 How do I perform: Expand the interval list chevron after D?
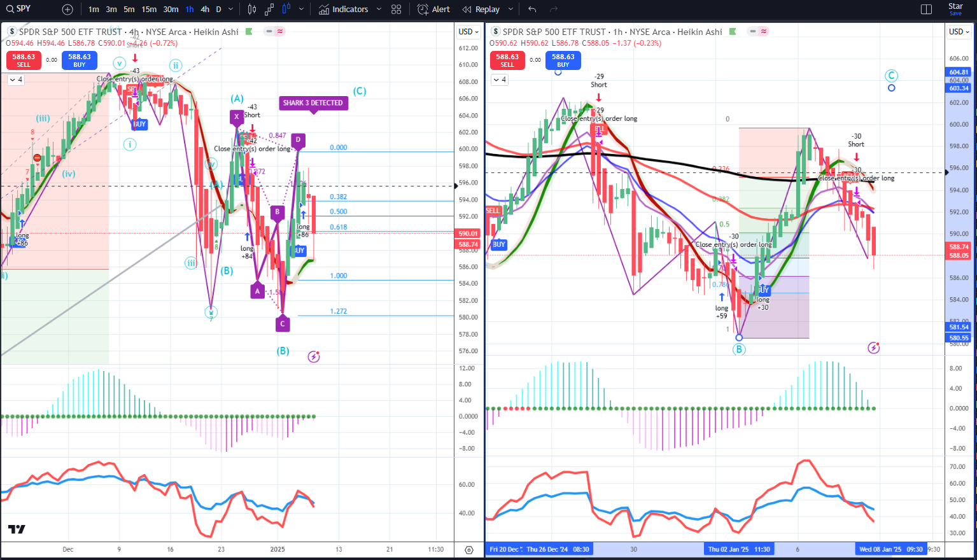click(x=231, y=10)
